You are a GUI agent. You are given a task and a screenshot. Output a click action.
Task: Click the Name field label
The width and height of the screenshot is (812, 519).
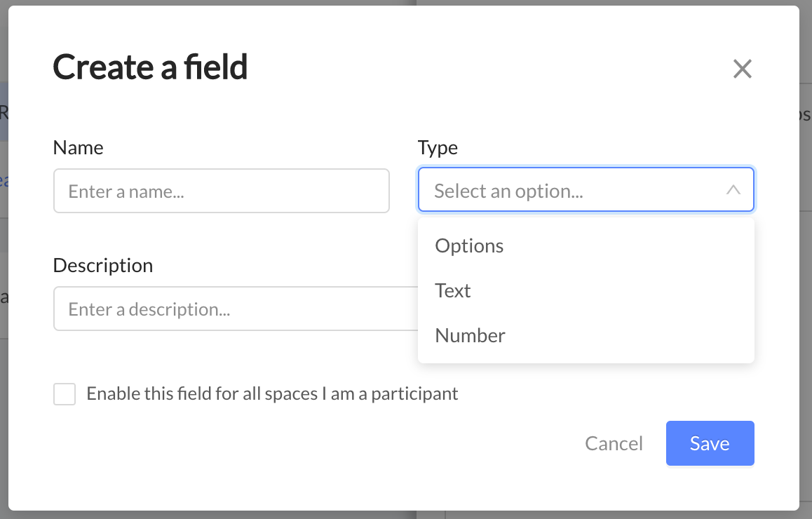click(78, 148)
